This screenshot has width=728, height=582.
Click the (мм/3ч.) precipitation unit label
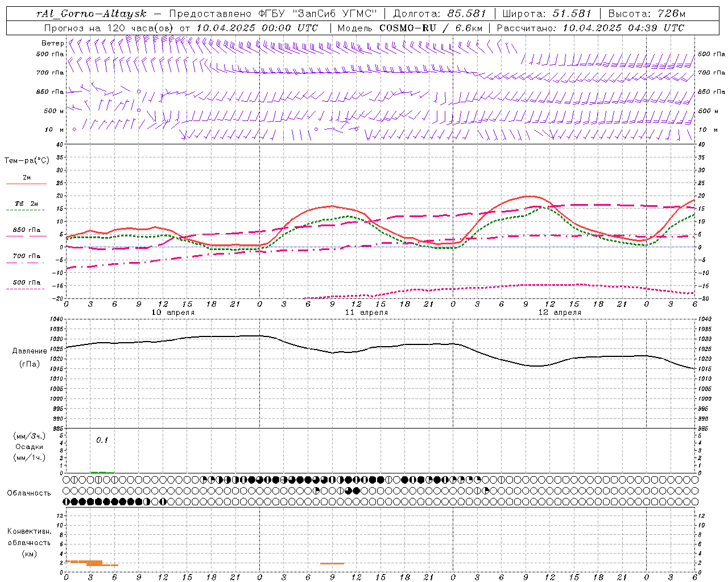(29, 436)
